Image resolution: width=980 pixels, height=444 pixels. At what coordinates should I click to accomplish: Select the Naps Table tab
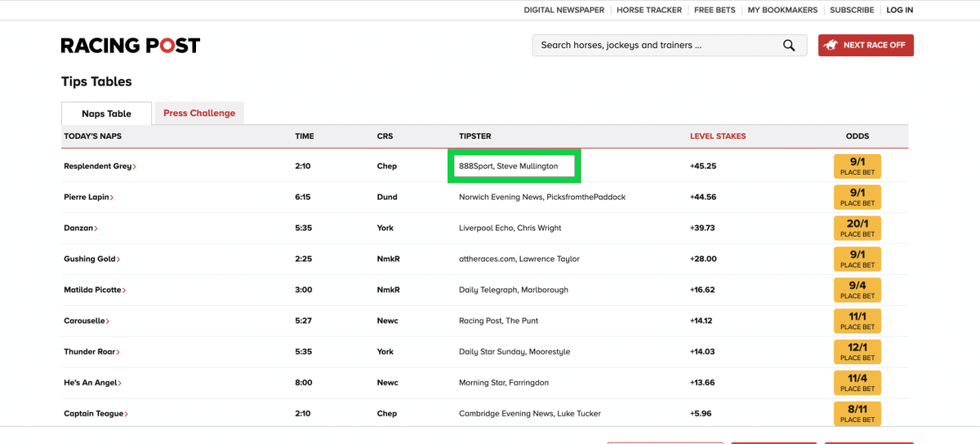(x=107, y=113)
